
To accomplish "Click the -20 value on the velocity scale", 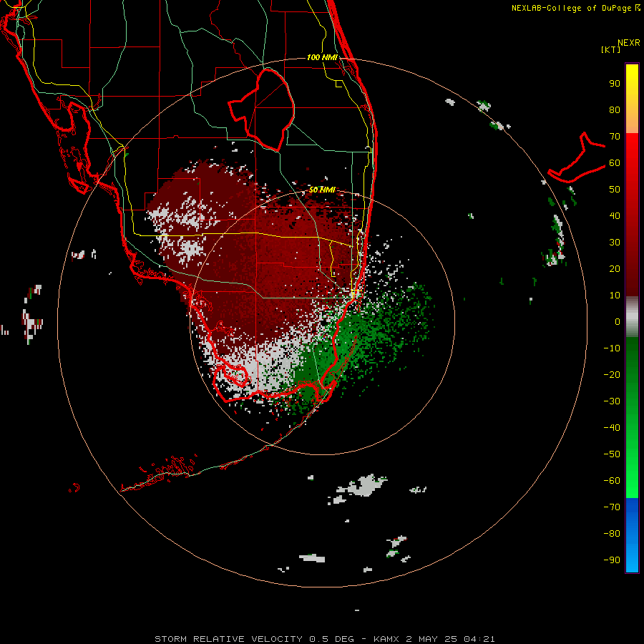I will coord(612,374).
